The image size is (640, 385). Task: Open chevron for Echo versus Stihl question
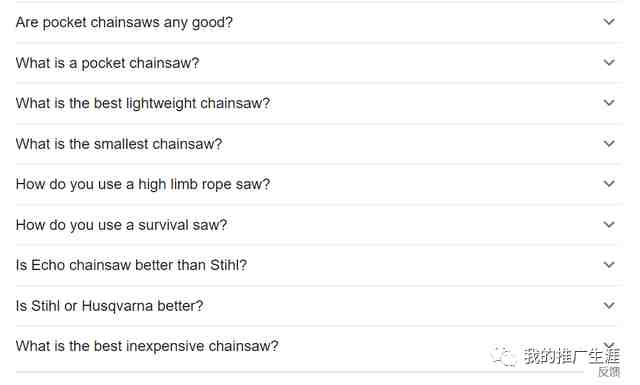pyautogui.click(x=609, y=265)
